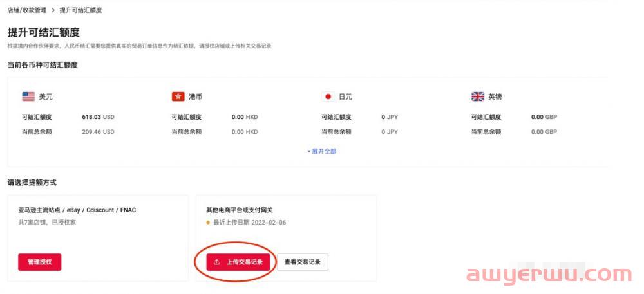This screenshot has height=294, width=644.
Task: Click the 共7家店铺，已授权家 text
Action: pos(47,223)
